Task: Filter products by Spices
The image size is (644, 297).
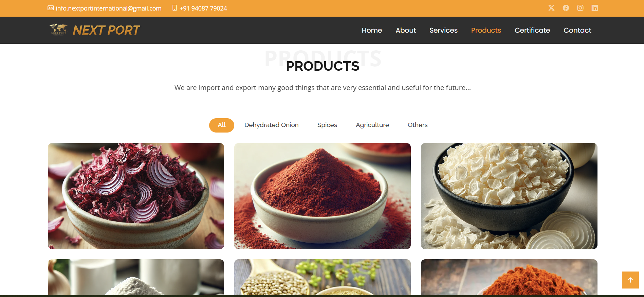Action: [x=327, y=125]
